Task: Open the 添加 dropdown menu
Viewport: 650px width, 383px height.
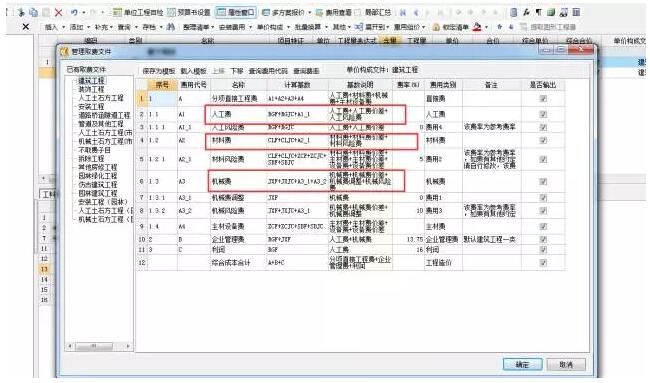Action: coord(80,27)
